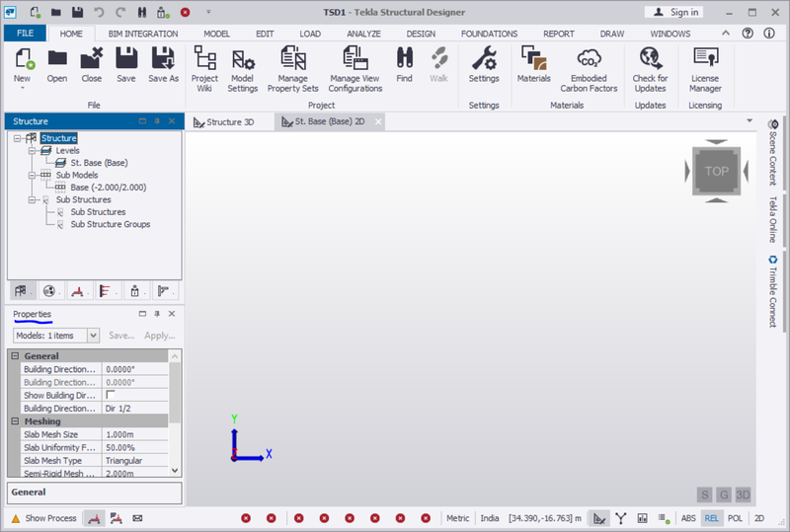
Task: Click the Metric units button in the status bar
Action: tap(457, 518)
